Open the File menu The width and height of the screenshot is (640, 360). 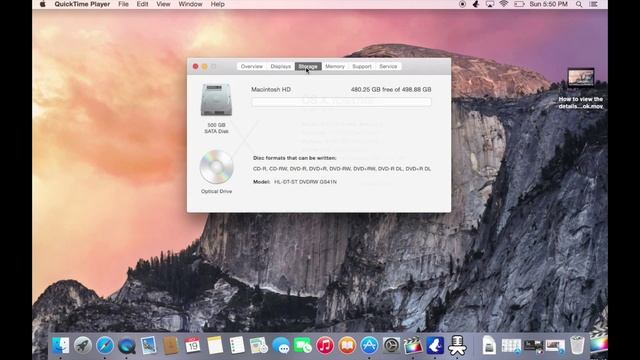(123, 4)
